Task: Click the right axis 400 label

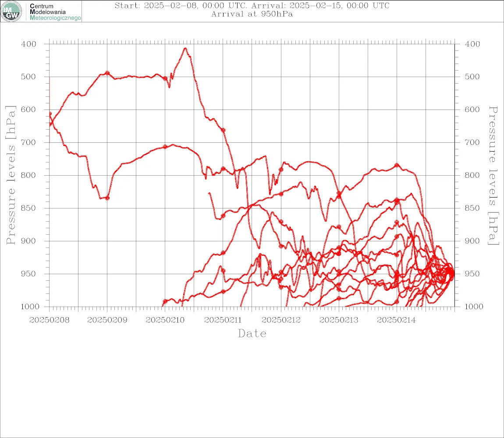Action: point(472,44)
